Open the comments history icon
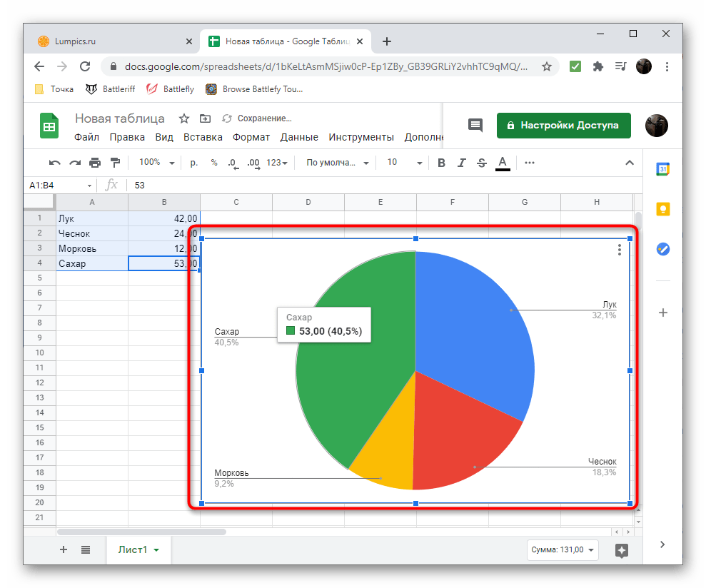The height and width of the screenshot is (588, 706). tap(475, 125)
